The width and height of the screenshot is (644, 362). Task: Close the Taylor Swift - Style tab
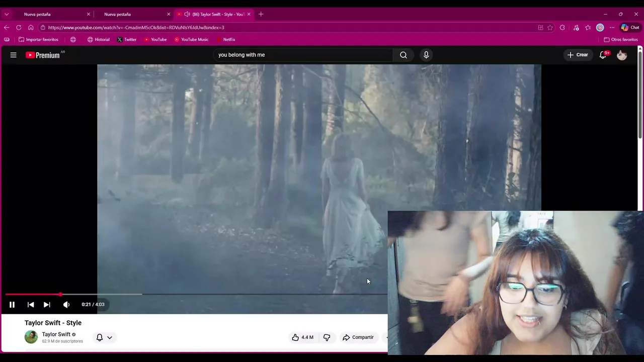[x=249, y=14]
